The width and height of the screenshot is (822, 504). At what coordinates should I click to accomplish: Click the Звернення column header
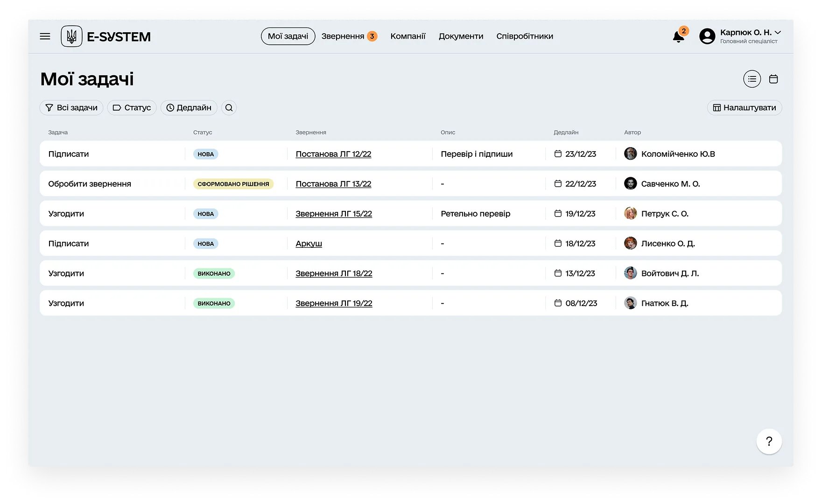(311, 133)
